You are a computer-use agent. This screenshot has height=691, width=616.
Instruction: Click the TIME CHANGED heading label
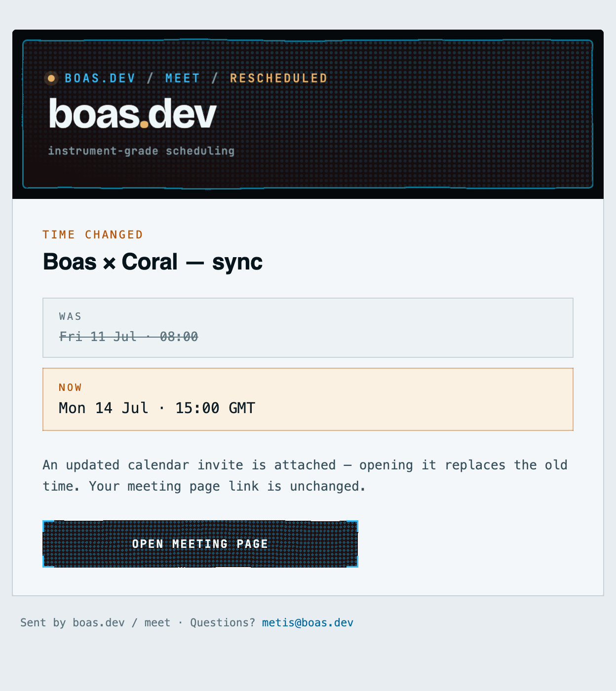point(93,234)
